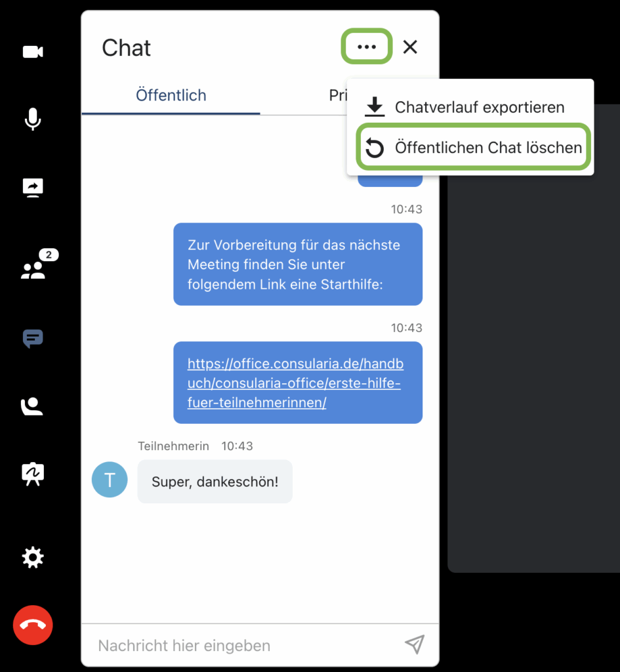Switch to the Öffentlich tab
Screen dimensions: 620x672
[x=171, y=95]
